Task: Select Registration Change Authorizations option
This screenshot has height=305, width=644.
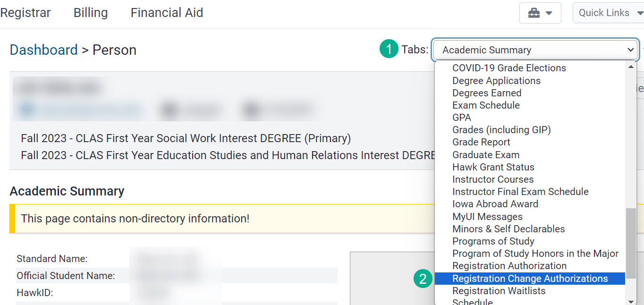Action: (530, 279)
